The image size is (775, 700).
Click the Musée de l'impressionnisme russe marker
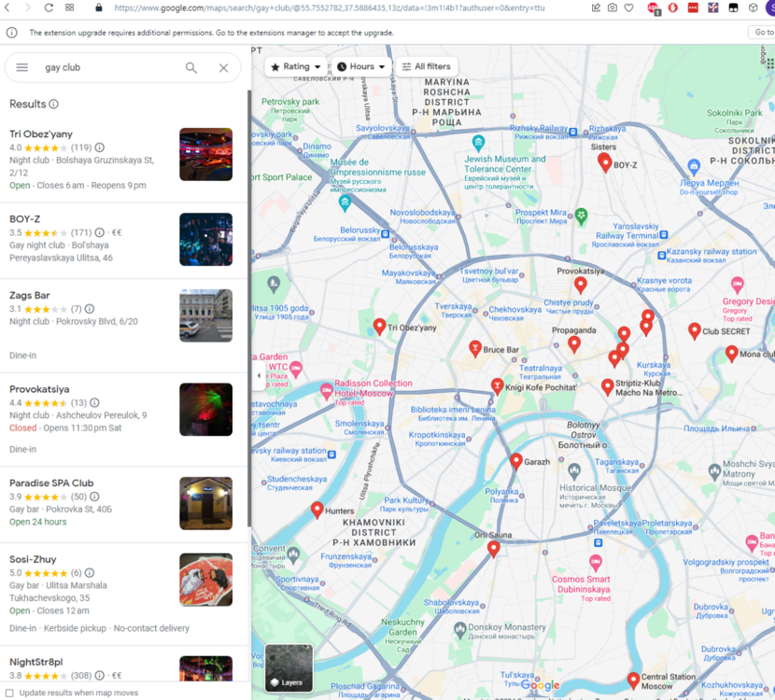(345, 203)
